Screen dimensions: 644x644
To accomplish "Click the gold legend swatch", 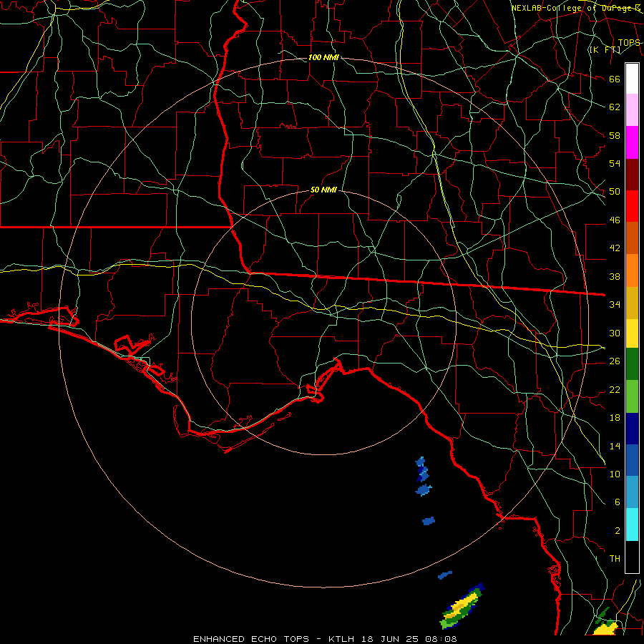I will point(632,303).
